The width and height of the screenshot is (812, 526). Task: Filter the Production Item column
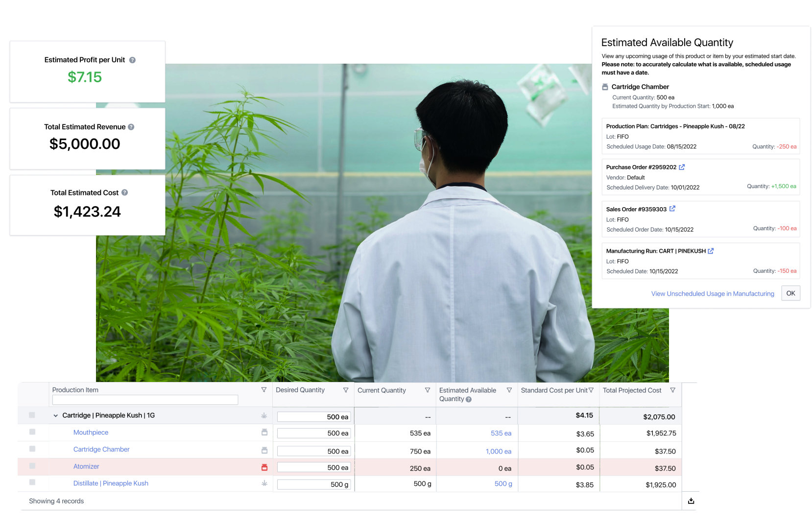[x=264, y=390]
